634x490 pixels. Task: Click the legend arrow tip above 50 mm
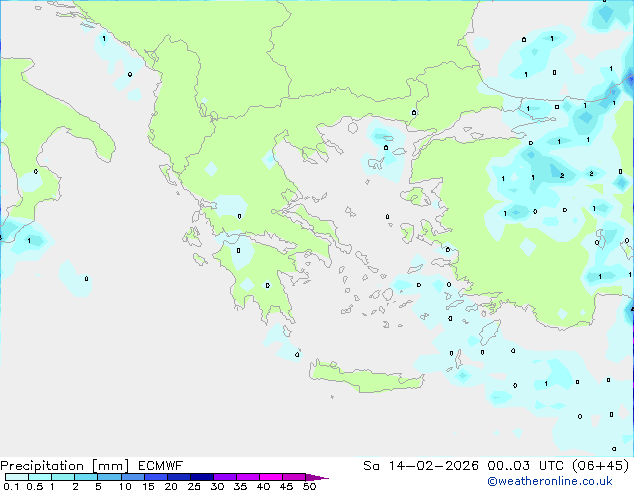point(317,477)
